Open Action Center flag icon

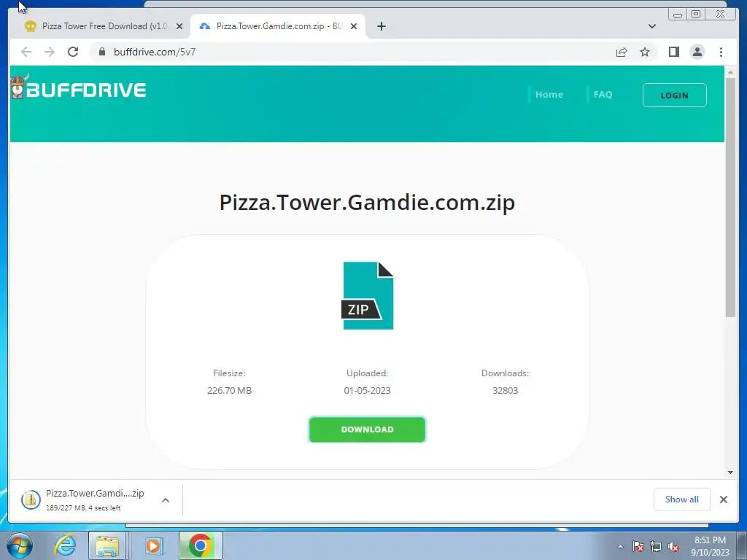click(638, 546)
